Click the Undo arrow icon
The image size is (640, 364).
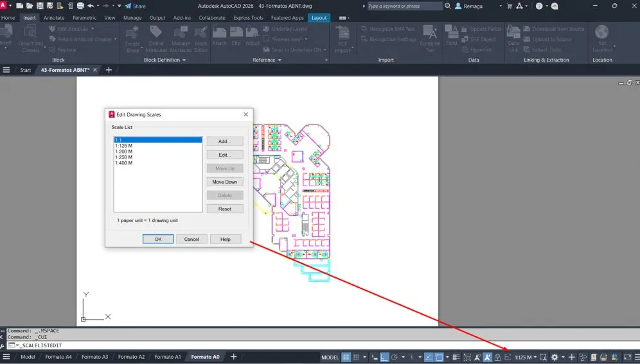click(91, 6)
